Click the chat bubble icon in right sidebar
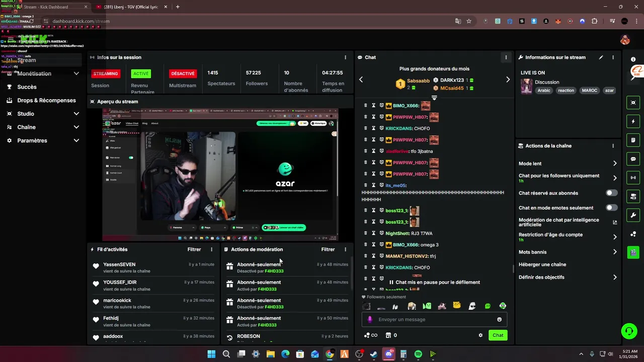The image size is (644, 362). (x=633, y=159)
